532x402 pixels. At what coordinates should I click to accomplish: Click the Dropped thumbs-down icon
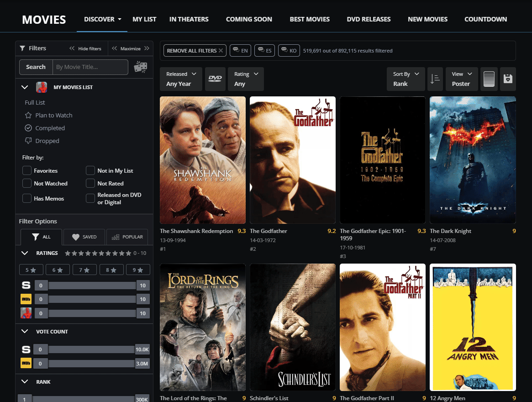pyautogui.click(x=28, y=141)
